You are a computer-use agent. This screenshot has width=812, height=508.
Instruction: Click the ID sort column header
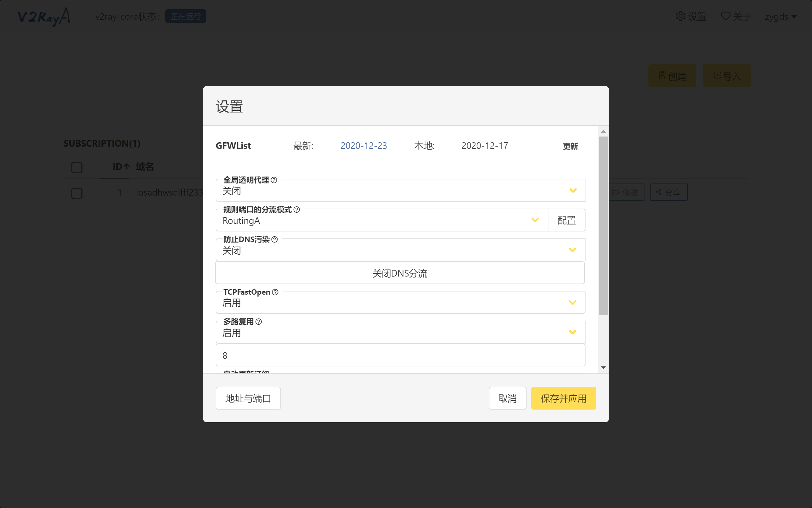(121, 167)
